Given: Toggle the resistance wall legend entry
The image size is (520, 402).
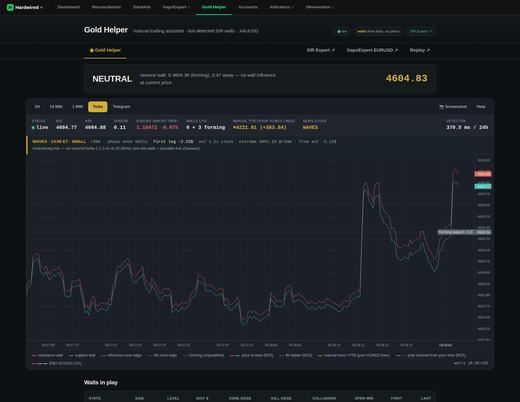Looking at the screenshot, I should point(47,356).
